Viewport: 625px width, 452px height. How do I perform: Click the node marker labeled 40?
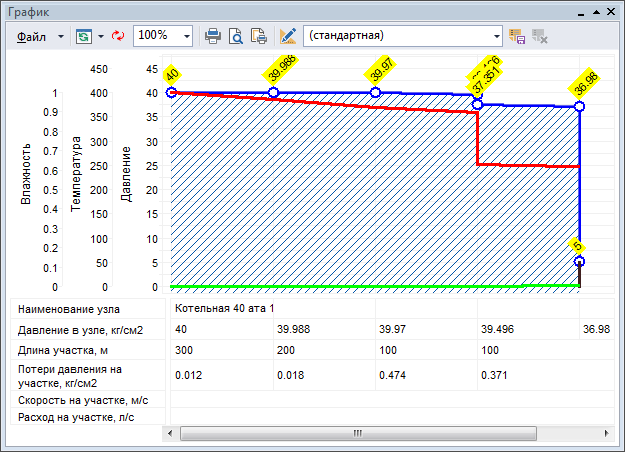[171, 92]
